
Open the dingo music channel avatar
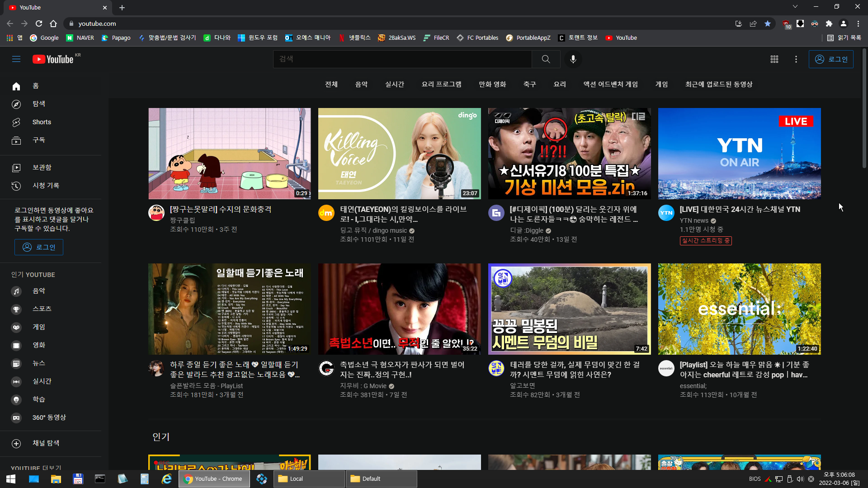[326, 213]
